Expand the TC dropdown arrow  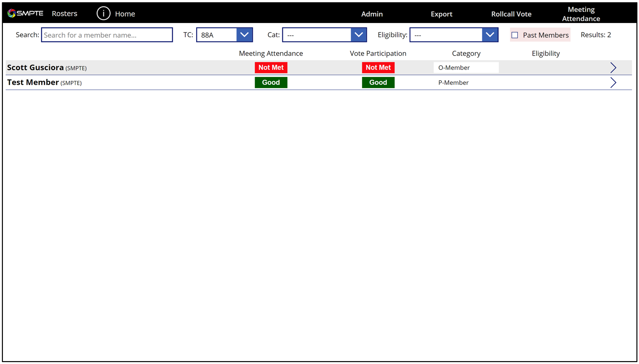[244, 35]
